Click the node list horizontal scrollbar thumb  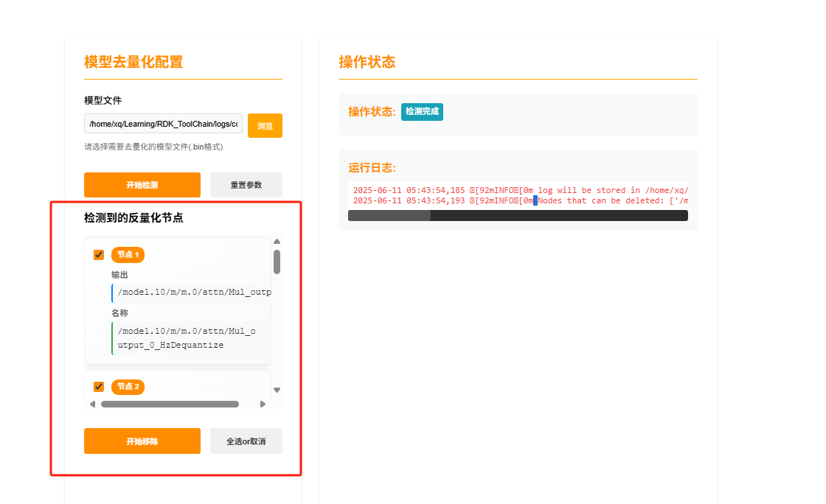(170, 404)
